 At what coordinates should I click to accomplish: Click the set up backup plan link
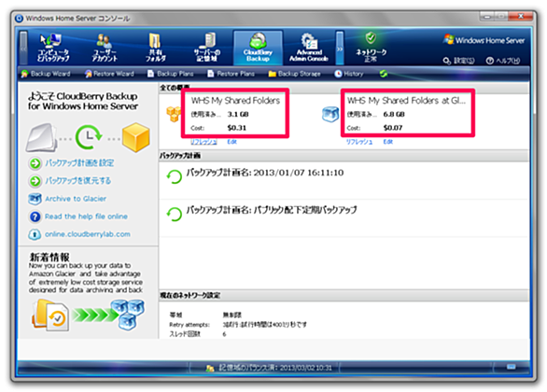[79, 163]
